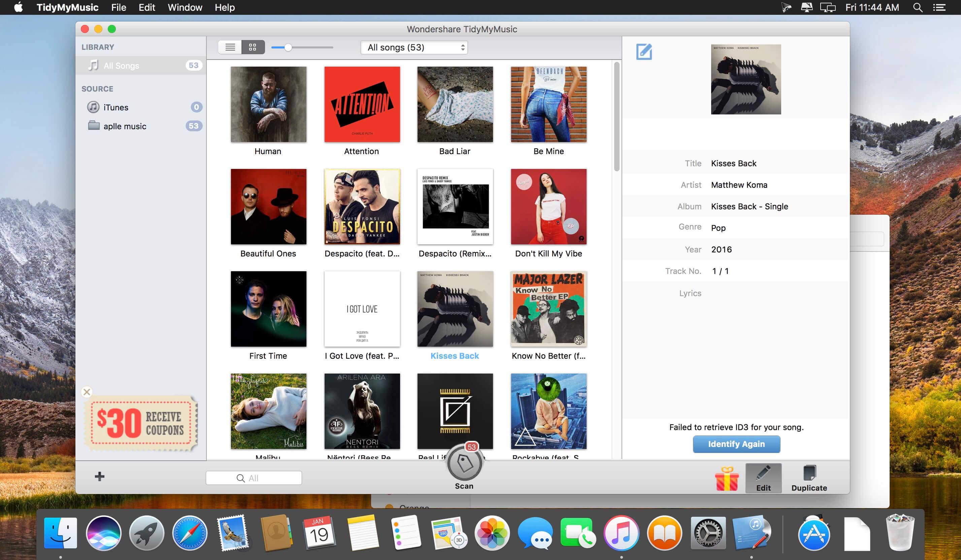
Task: Dismiss the $30 coupon banner
Action: pos(87,392)
